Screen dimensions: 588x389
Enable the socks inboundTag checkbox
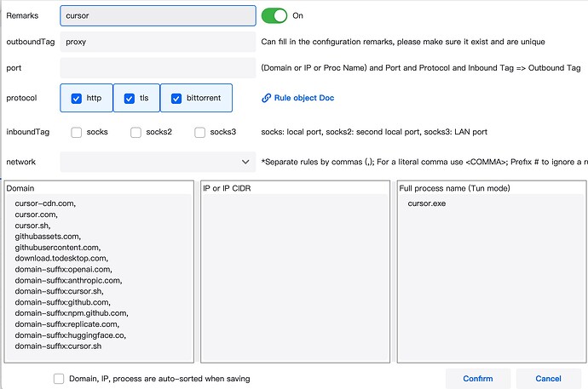tap(77, 132)
